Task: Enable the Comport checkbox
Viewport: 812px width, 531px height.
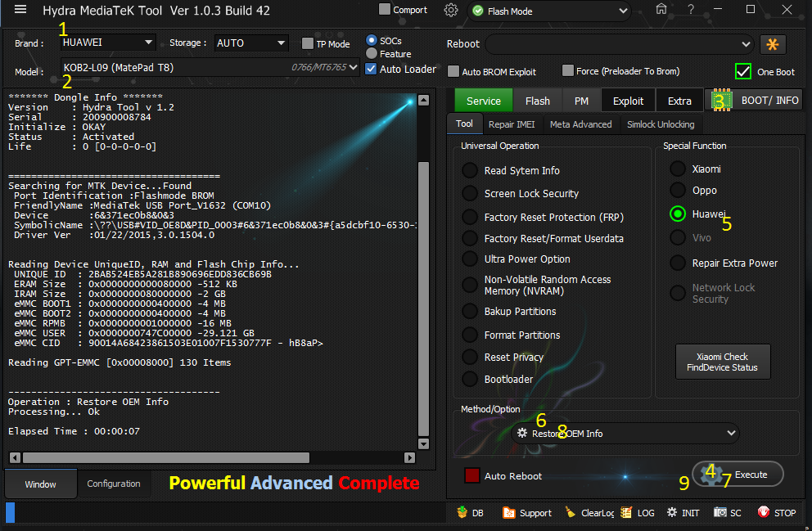Action: click(x=384, y=9)
